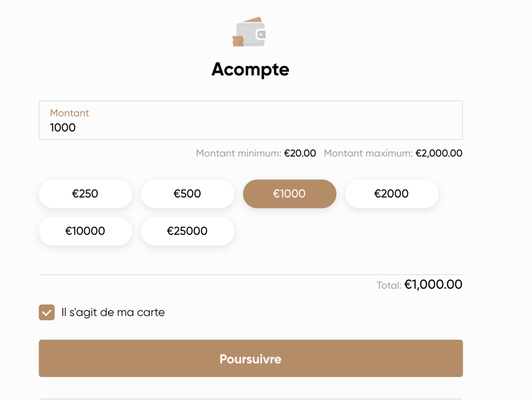Pick the €2000 preset amount
This screenshot has height=400, width=532.
click(391, 194)
